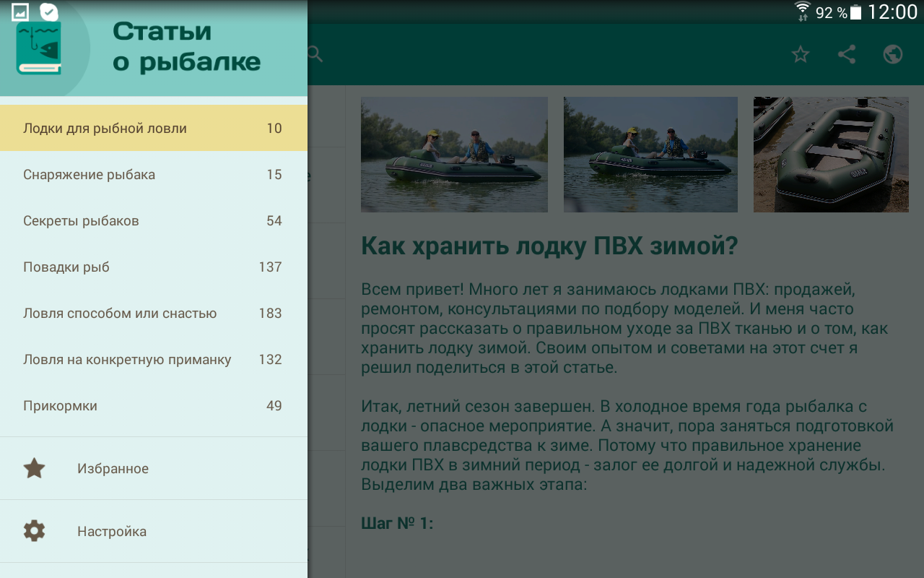Tap the Шаг № 1 heading
Viewport: 924px width, 578px height.
pos(397,523)
